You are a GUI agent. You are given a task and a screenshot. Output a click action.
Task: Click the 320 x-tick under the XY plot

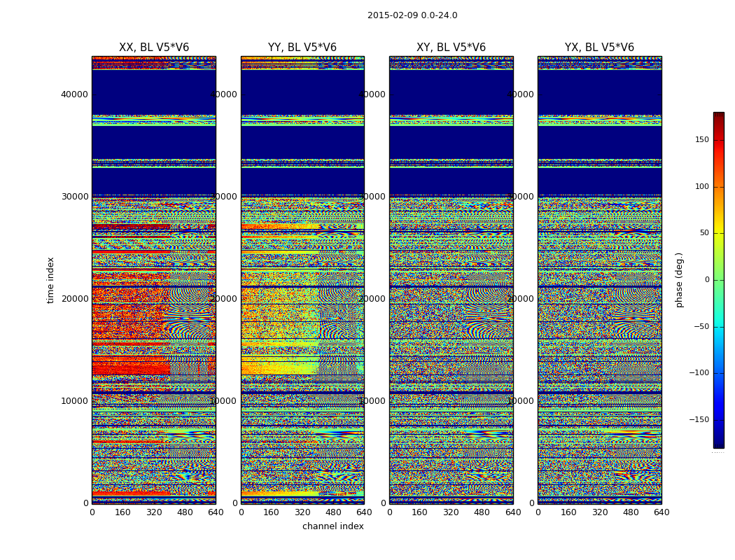(451, 512)
